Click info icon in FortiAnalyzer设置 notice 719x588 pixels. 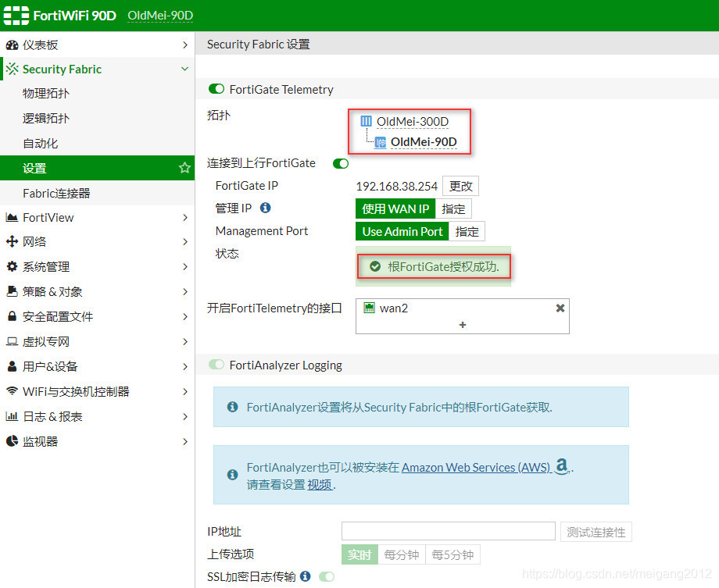point(232,407)
